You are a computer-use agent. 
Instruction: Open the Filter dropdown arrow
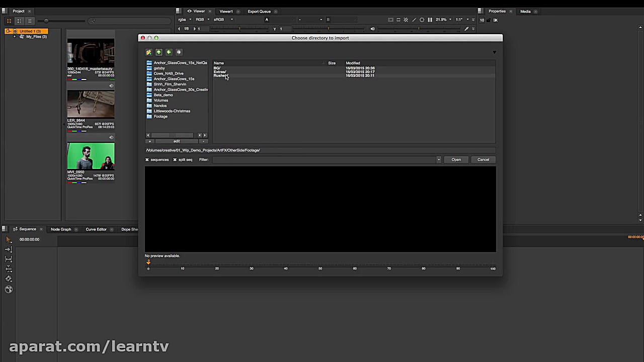click(438, 160)
